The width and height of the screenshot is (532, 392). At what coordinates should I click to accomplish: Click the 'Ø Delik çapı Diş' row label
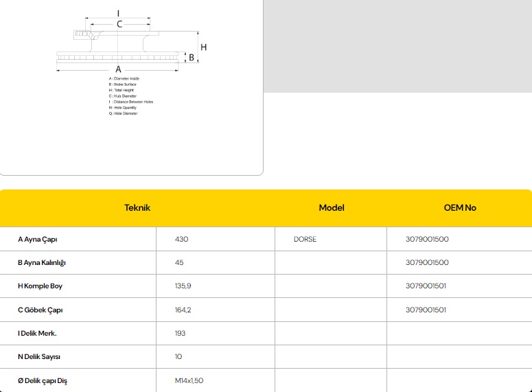coord(43,381)
